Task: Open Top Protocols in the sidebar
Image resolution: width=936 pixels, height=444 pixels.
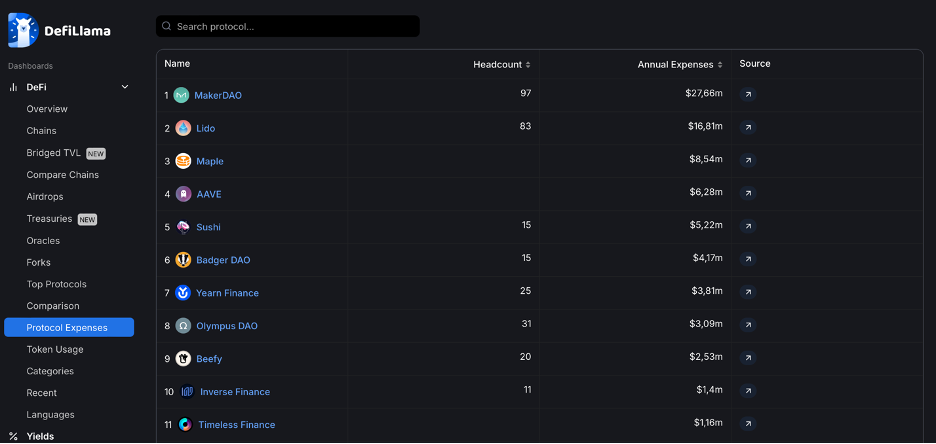Action: (x=57, y=284)
